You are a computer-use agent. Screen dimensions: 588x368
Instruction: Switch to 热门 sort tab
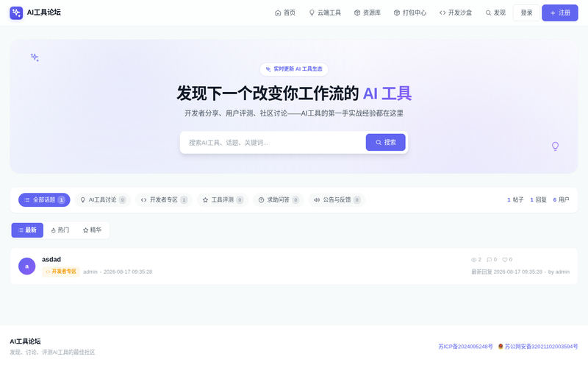(x=60, y=230)
